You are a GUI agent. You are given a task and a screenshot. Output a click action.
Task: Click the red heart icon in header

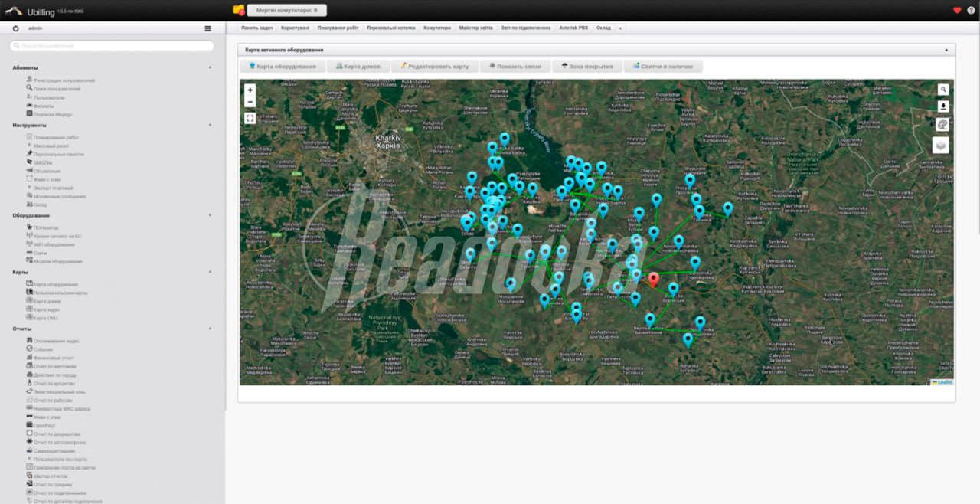tap(957, 10)
